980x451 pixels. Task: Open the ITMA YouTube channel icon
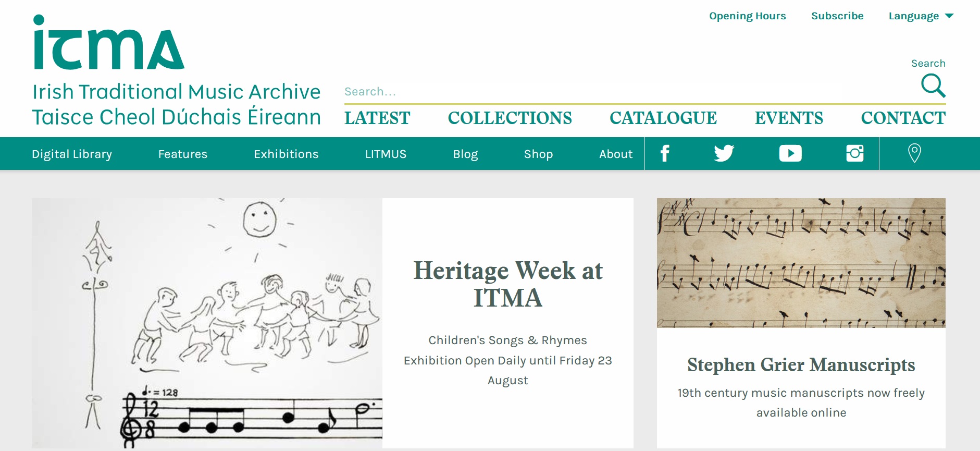[790, 153]
